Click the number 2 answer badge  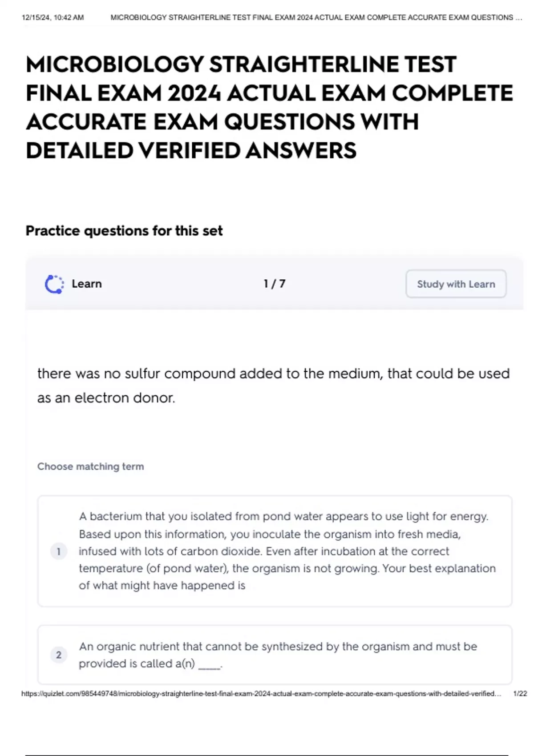coord(58,655)
